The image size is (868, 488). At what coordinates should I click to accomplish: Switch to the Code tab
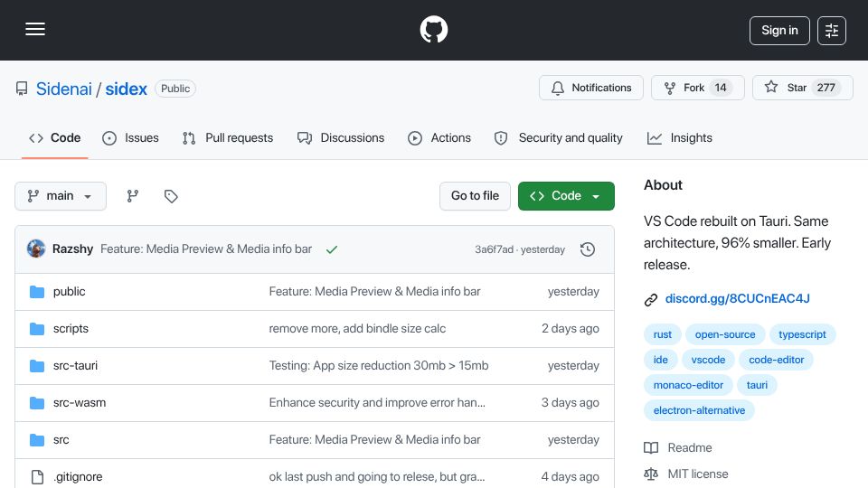click(55, 137)
